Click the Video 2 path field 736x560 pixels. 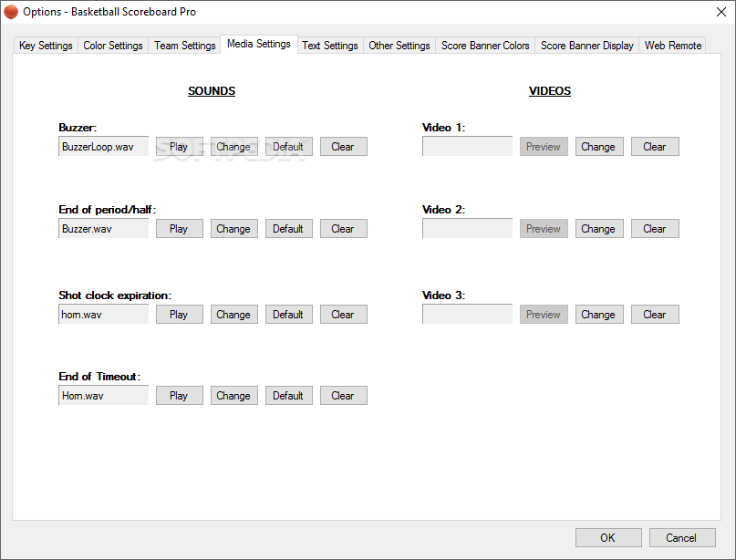pos(468,228)
